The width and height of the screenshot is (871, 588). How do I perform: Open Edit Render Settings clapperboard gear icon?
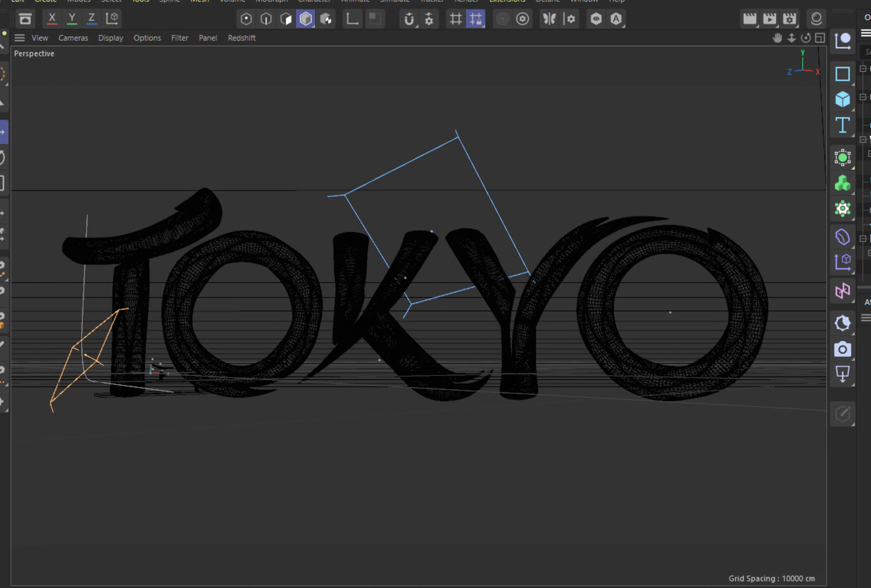(789, 19)
